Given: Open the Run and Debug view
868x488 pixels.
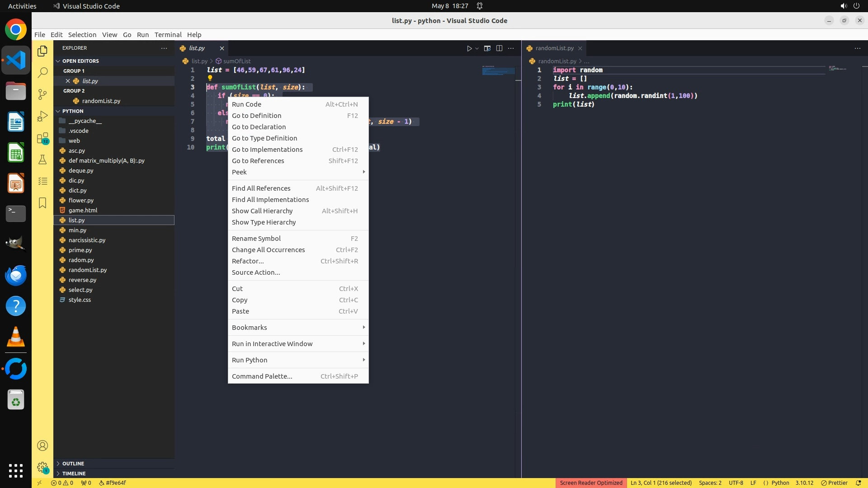Looking at the screenshot, I should (42, 116).
